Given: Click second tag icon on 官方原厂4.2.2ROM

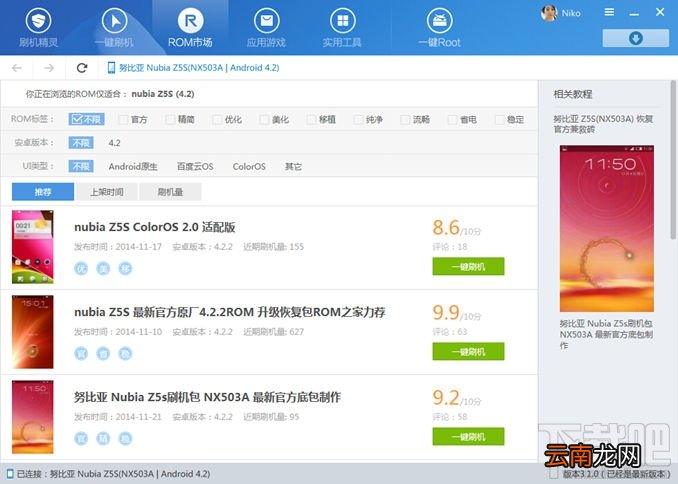Looking at the screenshot, I should (103, 354).
